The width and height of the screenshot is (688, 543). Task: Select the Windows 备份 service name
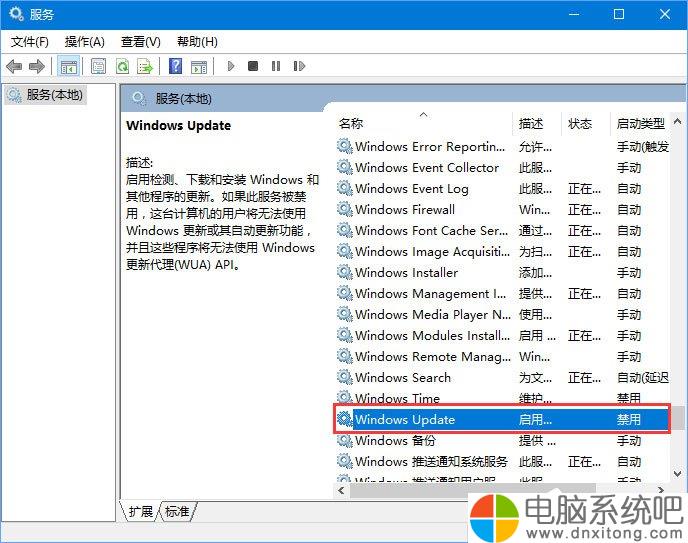tap(395, 440)
